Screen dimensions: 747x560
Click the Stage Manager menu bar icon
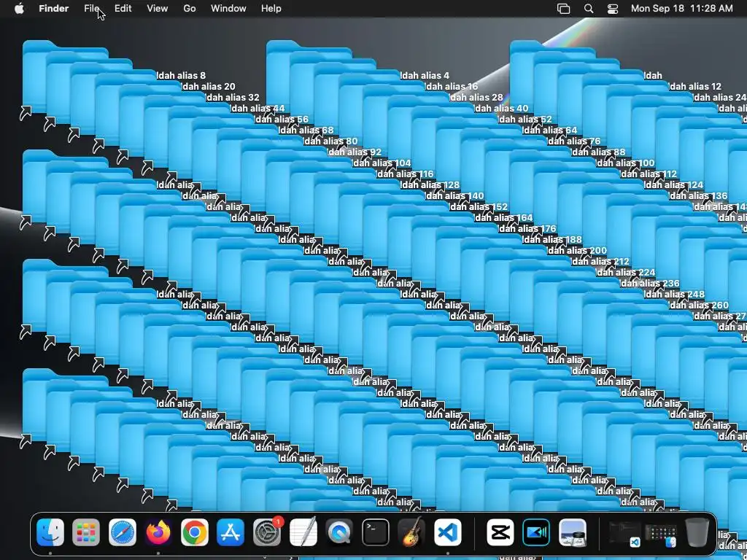(564, 9)
